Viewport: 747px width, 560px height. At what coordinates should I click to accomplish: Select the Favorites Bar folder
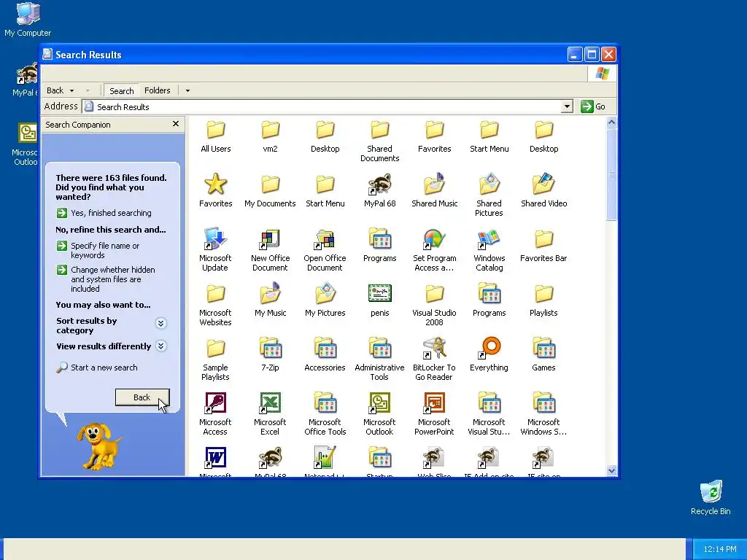pyautogui.click(x=543, y=245)
